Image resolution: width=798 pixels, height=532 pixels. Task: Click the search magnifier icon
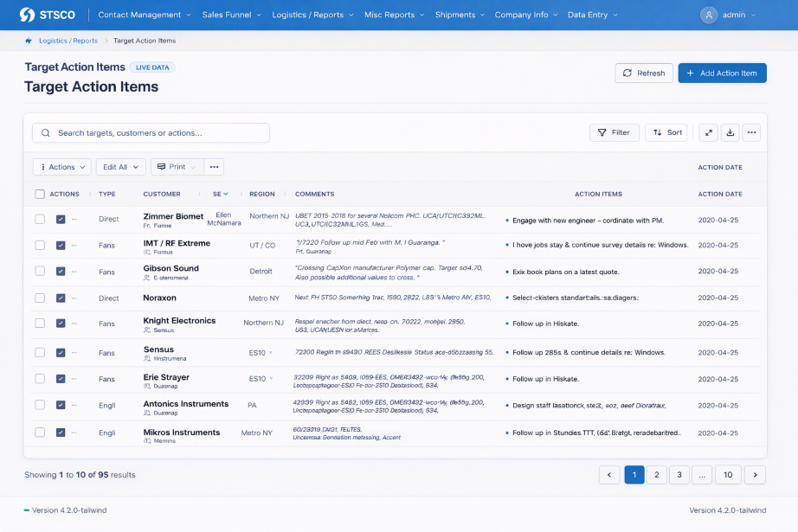46,132
